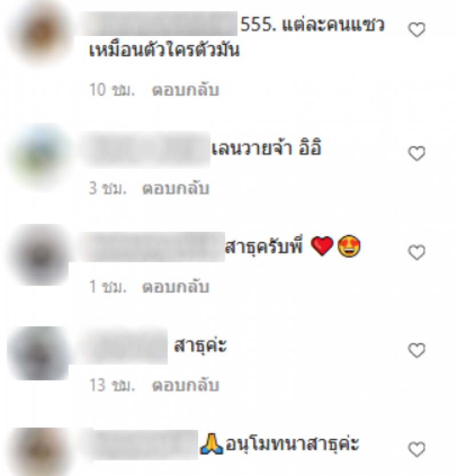Reply to the comment posted 10 ชม. ago
The height and width of the screenshot is (476, 457).
pos(185,90)
